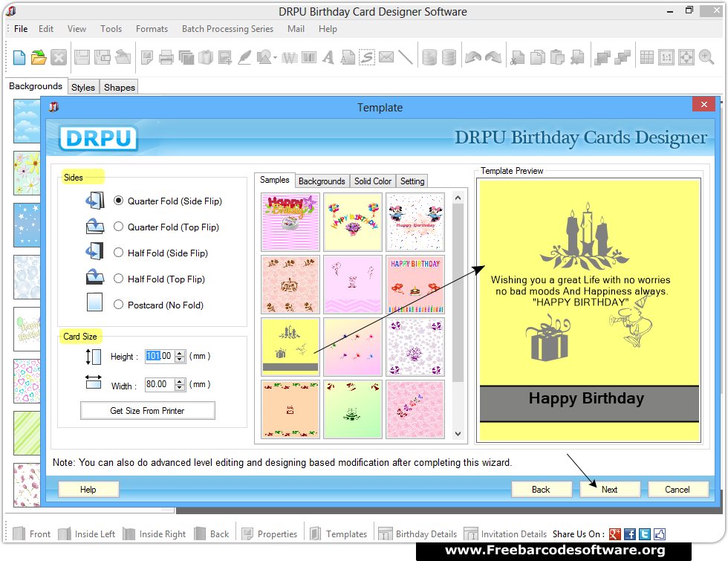Open Invitation Details in bottom bar
Screen dimensions: 728x561
click(506, 534)
